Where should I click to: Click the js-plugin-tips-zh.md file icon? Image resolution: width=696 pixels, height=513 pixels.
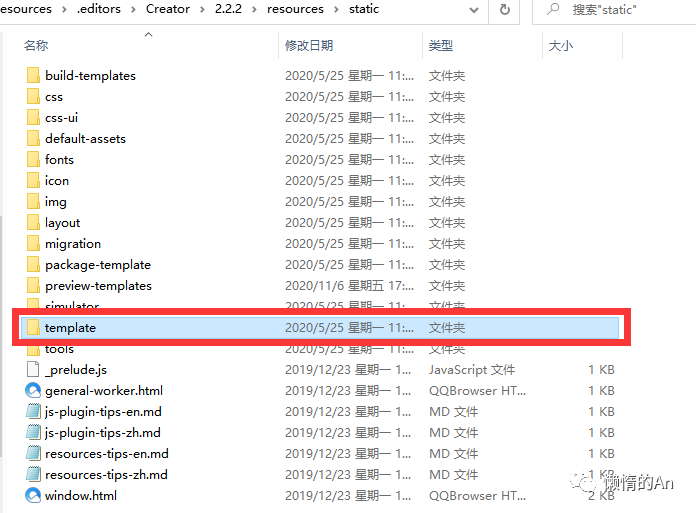click(x=33, y=433)
